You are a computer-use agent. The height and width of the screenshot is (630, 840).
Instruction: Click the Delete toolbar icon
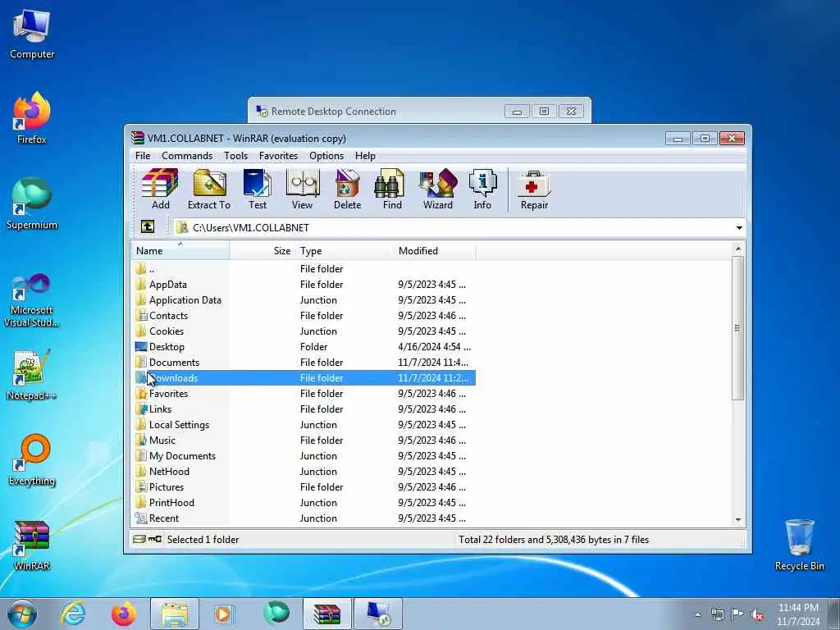point(347,189)
